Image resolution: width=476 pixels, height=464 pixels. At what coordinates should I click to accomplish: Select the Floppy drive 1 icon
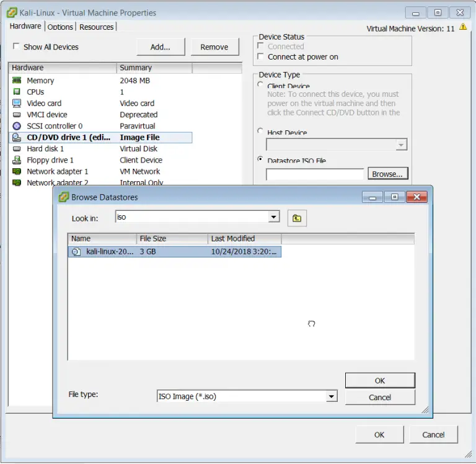point(17,160)
